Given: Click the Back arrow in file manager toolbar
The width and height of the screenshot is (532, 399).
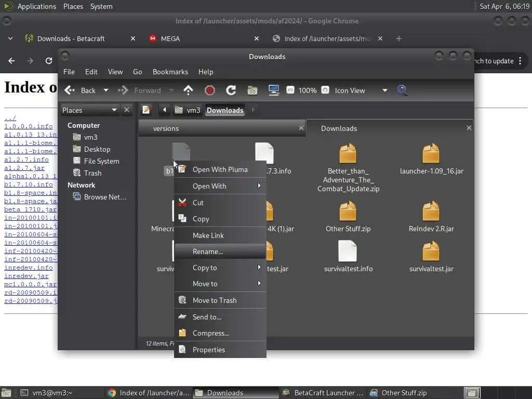Looking at the screenshot, I should point(80,90).
